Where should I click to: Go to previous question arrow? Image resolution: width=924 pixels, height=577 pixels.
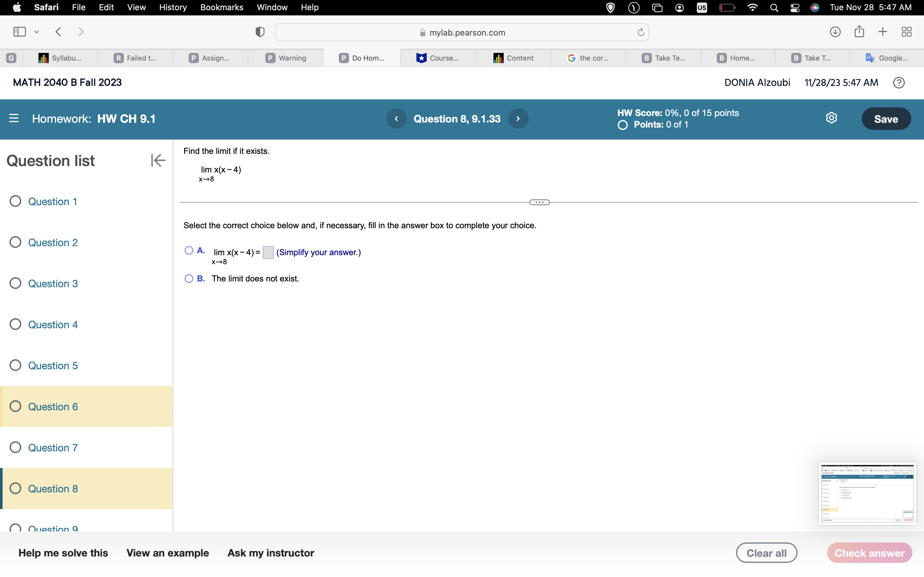[396, 119]
